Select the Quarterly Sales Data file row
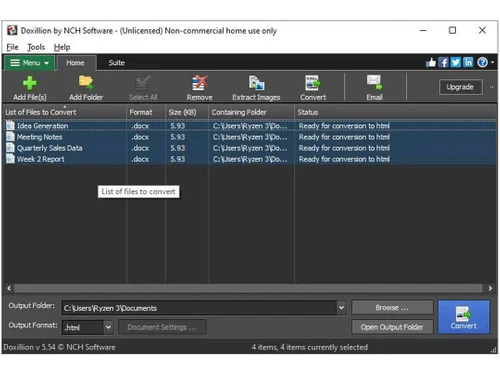The height and width of the screenshot is (375, 500). [250, 148]
